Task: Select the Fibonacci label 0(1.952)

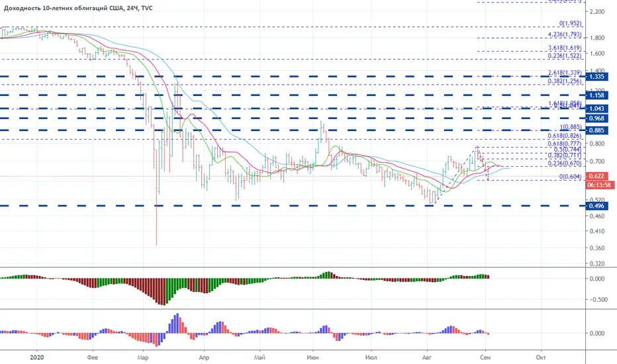Action: [570, 24]
